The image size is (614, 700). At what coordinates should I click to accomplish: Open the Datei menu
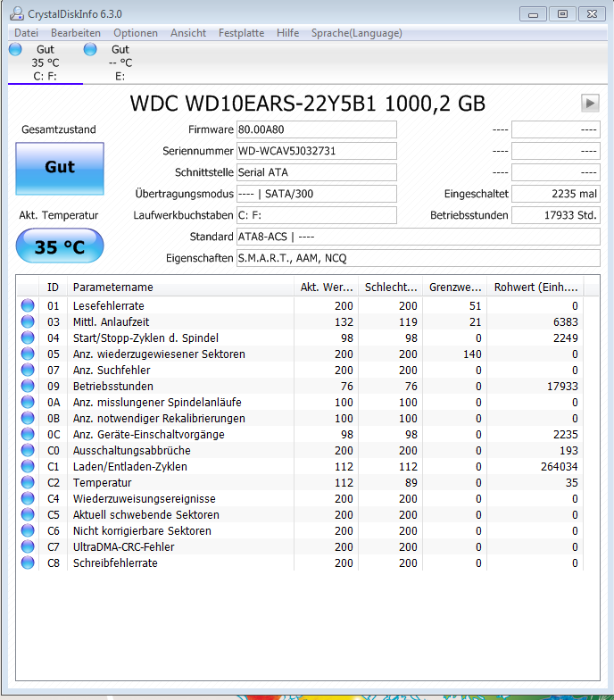pos(27,33)
